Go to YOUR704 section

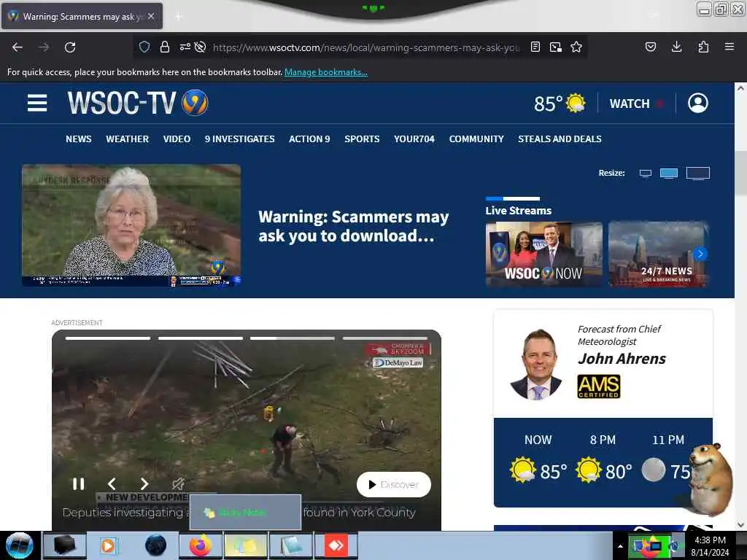click(414, 139)
